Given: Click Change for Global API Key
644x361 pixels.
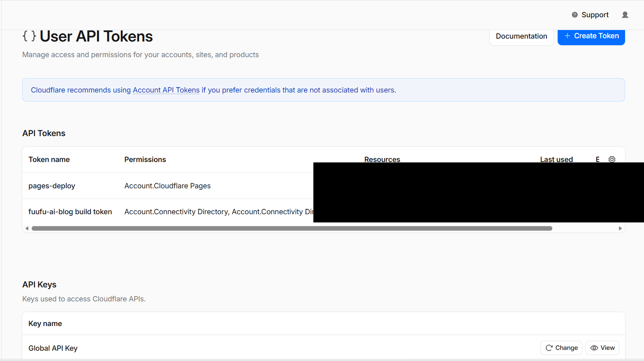Looking at the screenshot, I should tap(561, 348).
